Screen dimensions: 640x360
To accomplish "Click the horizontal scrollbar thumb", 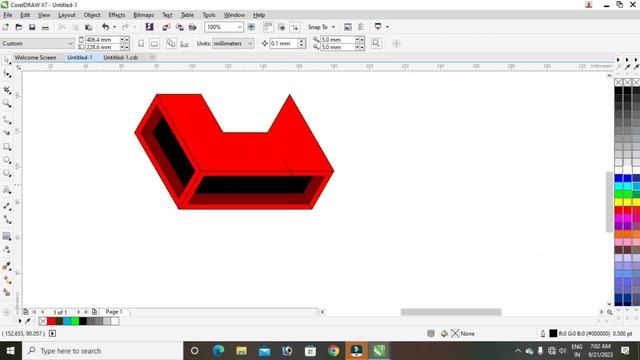I will 451,312.
